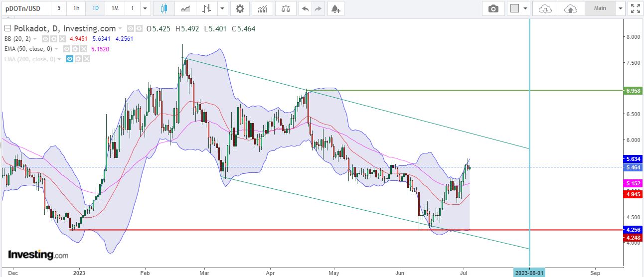Click the 6.958 green price label

click(x=633, y=91)
